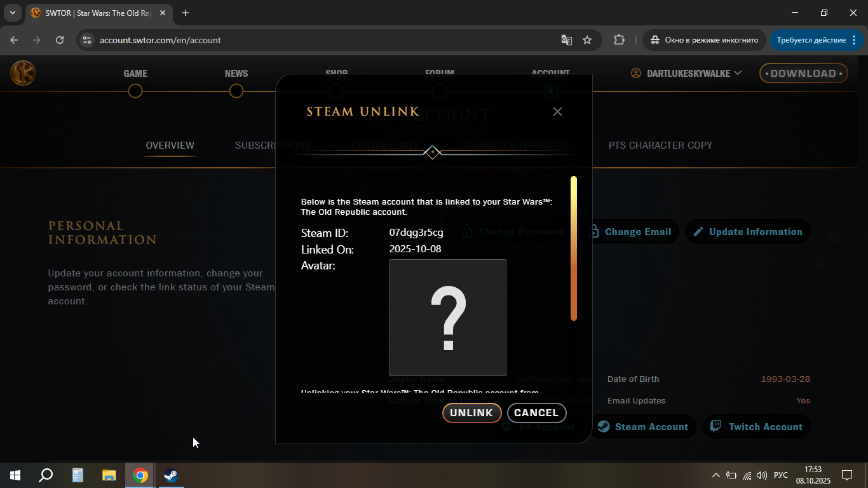Open Steam from the taskbar
Screen dimensions: 868x488
(171, 475)
